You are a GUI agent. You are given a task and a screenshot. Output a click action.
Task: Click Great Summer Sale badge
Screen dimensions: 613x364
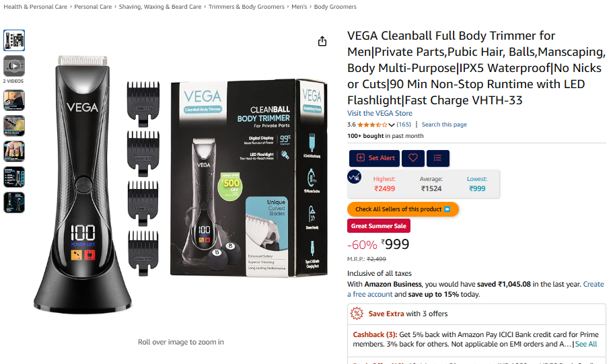pyautogui.click(x=378, y=226)
